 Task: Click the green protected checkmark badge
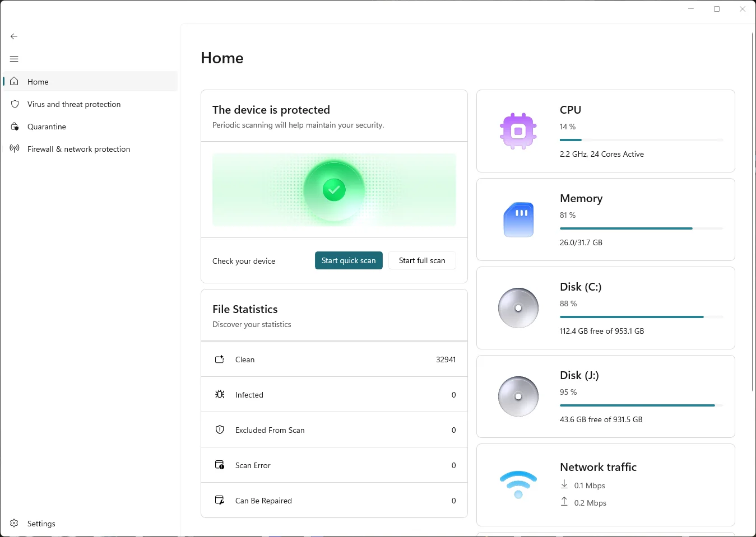334,190
